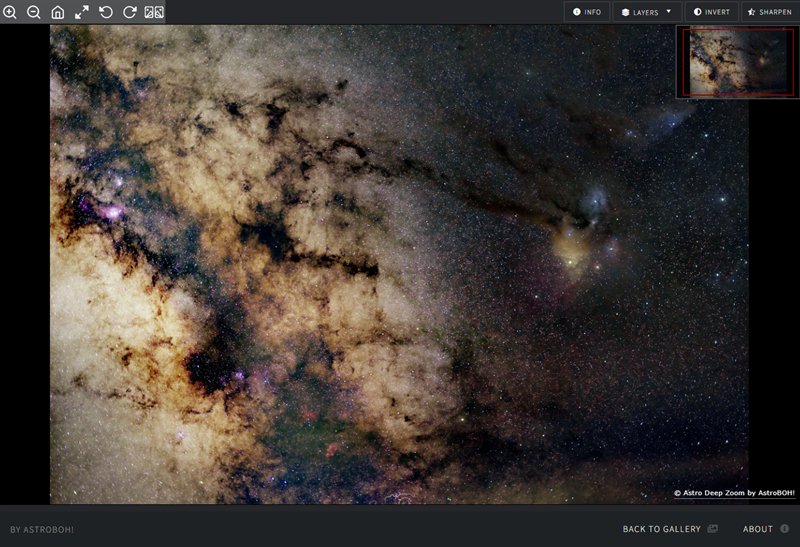Screen dimensions: 800x547
Task: Enter full screen with the arrows icon
Action: point(82,12)
